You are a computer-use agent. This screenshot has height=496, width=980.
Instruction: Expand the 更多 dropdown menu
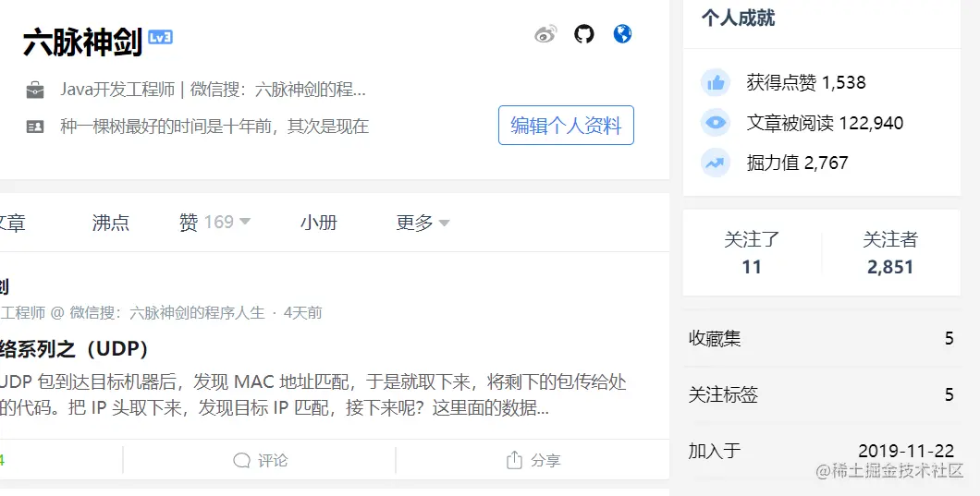[423, 223]
